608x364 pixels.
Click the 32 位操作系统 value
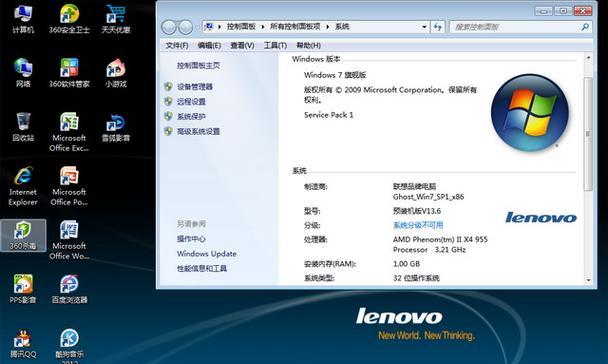point(416,278)
